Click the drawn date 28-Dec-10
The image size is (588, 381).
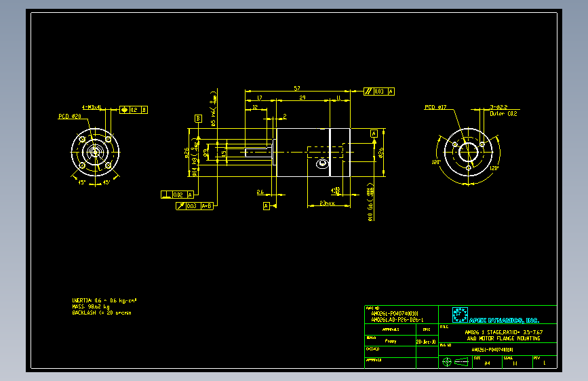tap(426, 342)
